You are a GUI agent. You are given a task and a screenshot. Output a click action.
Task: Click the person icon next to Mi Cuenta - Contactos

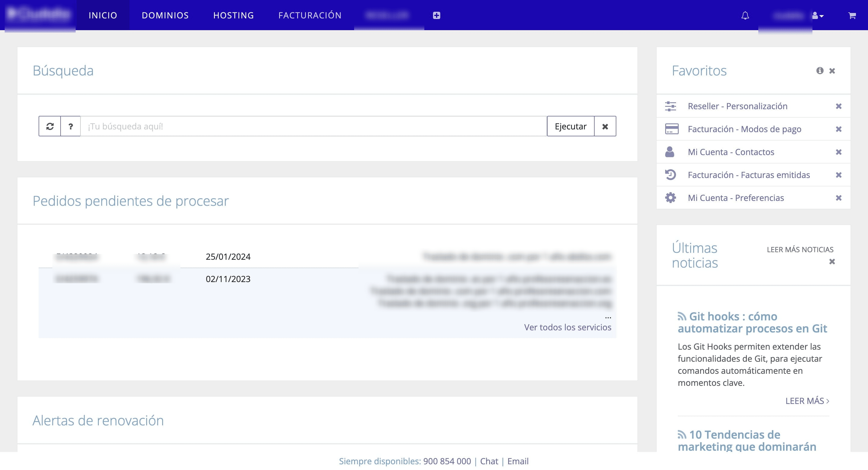pos(671,152)
